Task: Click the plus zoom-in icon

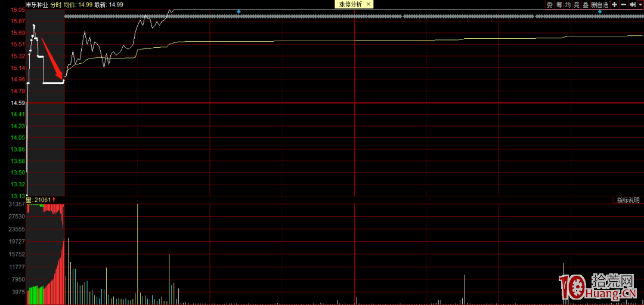Action: pos(615,4)
